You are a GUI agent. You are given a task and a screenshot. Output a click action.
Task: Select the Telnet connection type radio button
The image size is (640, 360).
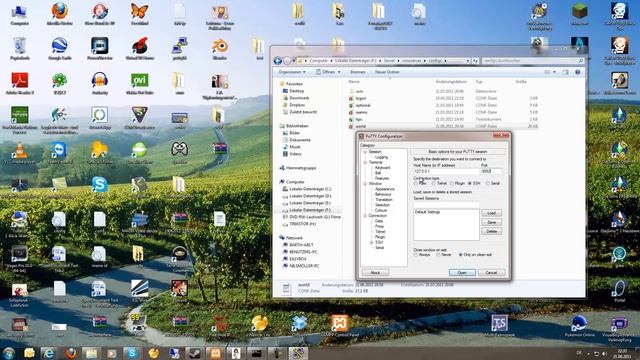(434, 184)
